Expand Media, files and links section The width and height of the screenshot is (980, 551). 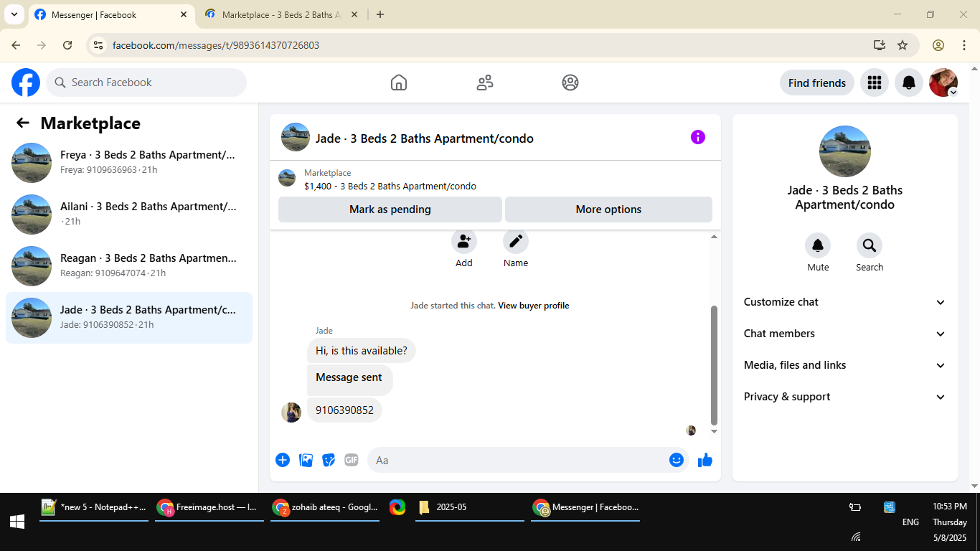[x=845, y=365]
